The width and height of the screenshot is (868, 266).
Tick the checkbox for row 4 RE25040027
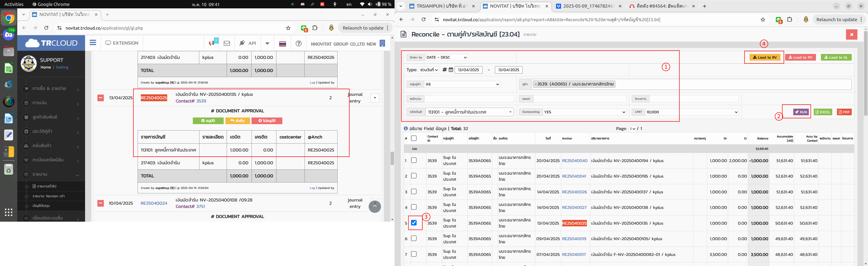(414, 207)
